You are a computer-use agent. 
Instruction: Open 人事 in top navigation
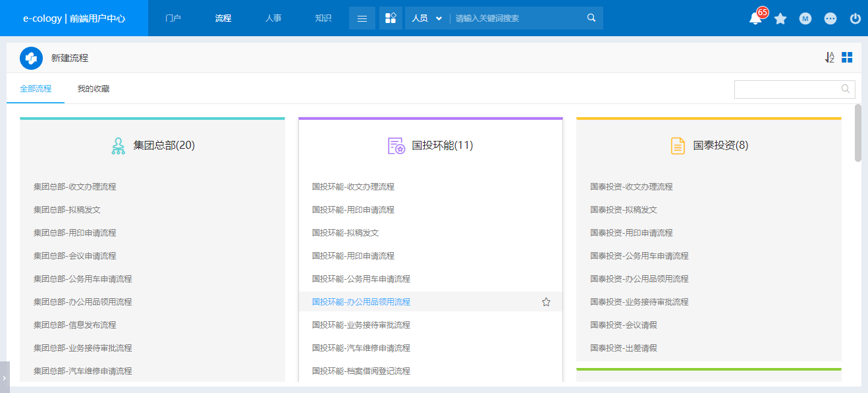click(x=273, y=18)
